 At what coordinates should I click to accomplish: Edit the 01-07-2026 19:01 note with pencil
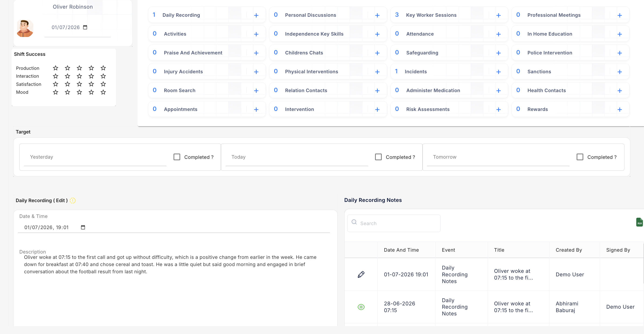pyautogui.click(x=361, y=274)
